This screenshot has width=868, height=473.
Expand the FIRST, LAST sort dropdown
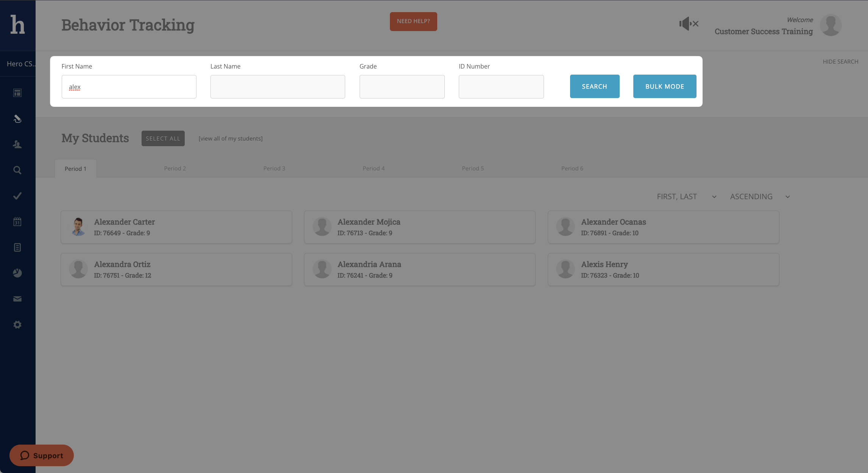(686, 197)
